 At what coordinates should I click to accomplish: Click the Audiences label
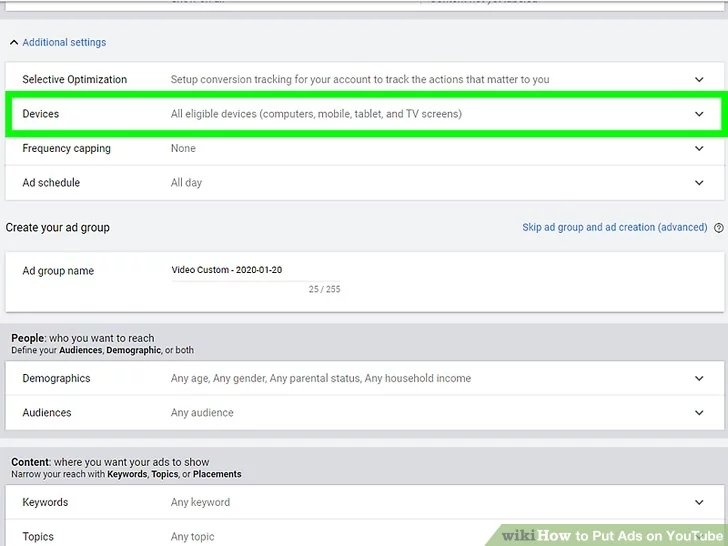click(46, 413)
